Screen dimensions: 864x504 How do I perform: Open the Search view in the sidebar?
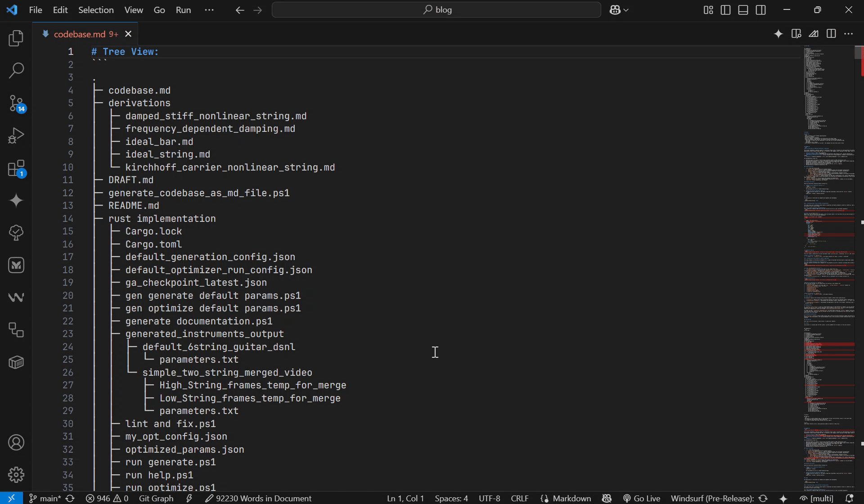[x=16, y=71]
